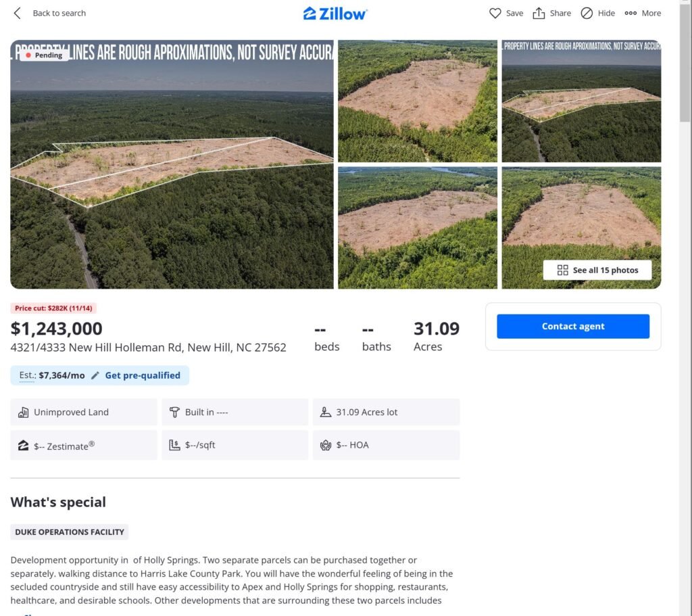Click the DUKE OPERATIONS FACILITY tag
Screen dimensions: 692x616
click(x=70, y=532)
